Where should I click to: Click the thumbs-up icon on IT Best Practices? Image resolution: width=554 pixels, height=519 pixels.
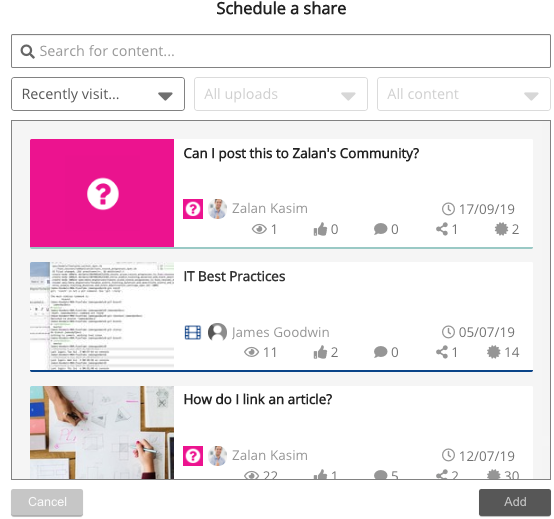320,352
